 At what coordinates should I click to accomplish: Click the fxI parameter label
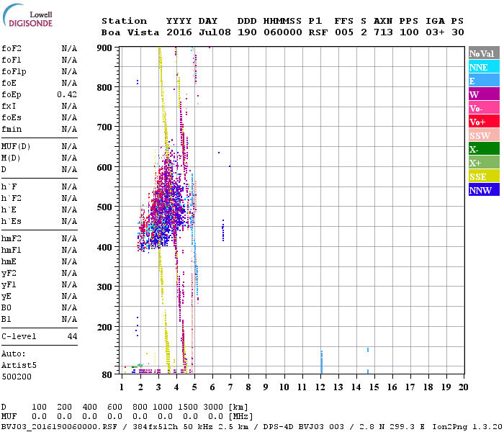coord(9,106)
